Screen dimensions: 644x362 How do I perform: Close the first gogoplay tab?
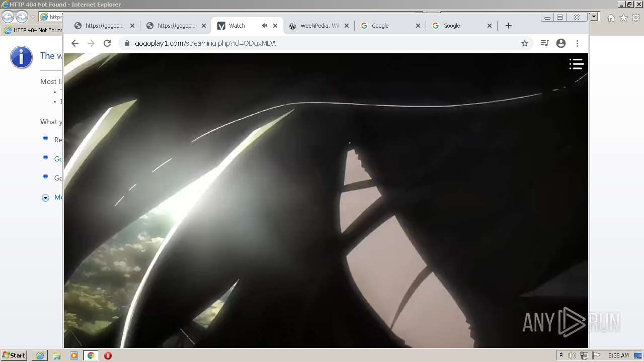132,26
